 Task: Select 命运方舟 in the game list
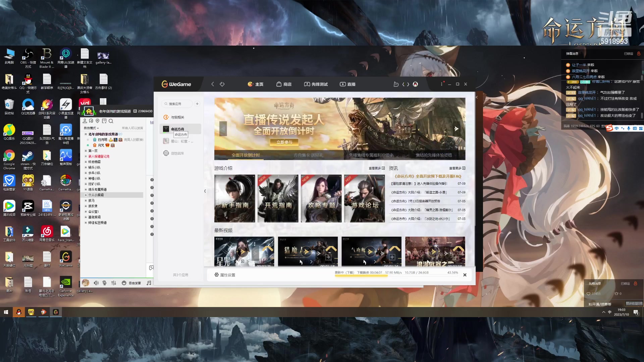(180, 129)
